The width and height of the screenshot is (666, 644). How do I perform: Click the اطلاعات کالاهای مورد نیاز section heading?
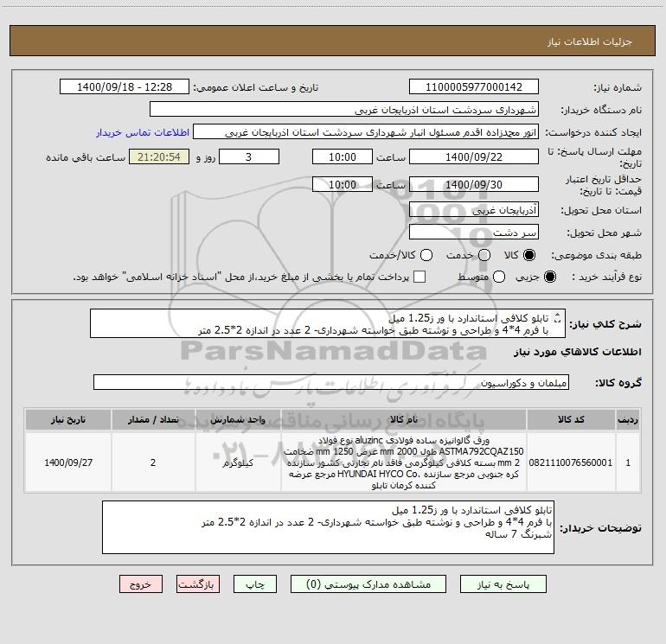pyautogui.click(x=578, y=352)
